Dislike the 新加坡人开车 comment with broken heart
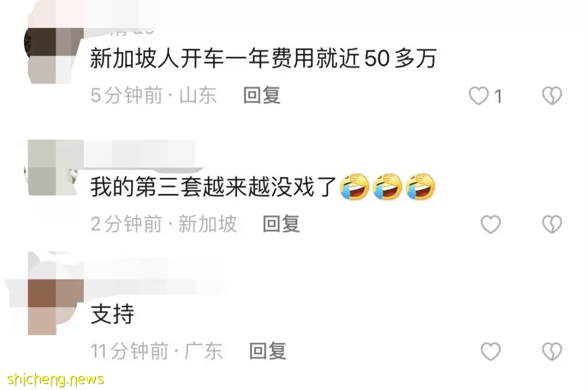 pyautogui.click(x=552, y=96)
